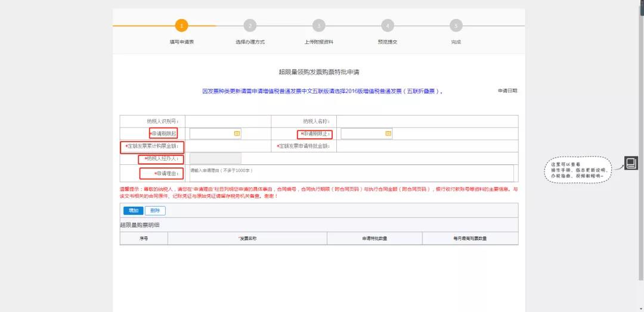
Task: Focus the 申请期限起 date input field
Action: (x=211, y=134)
